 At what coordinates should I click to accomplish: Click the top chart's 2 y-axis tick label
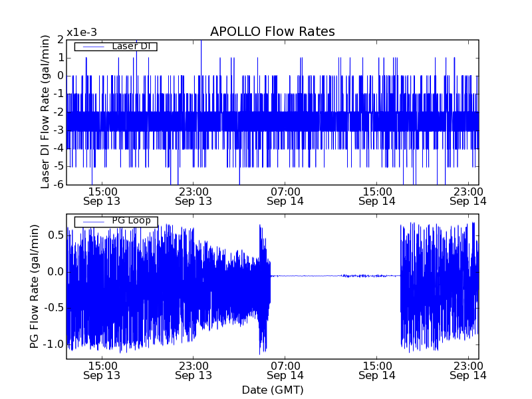tap(61, 40)
